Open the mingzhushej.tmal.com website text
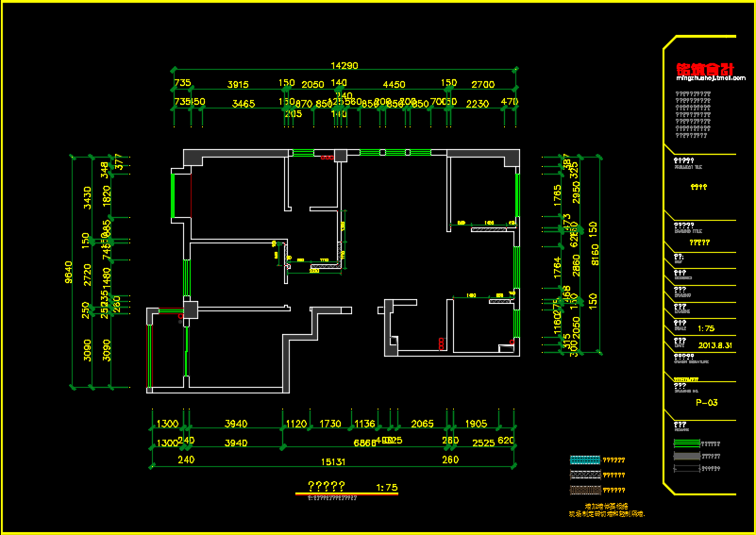The height and width of the screenshot is (535, 756). 711,78
